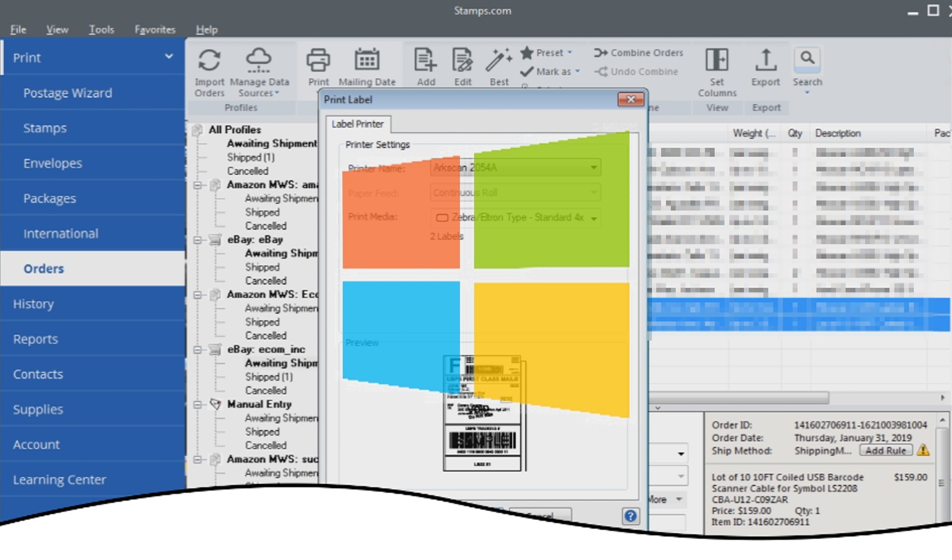
Task: Open Contacts in sidebar
Action: [x=92, y=374]
